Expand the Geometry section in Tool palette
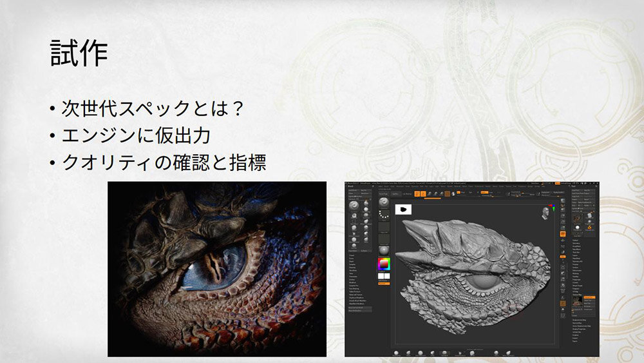The image size is (644, 363). [x=576, y=243]
